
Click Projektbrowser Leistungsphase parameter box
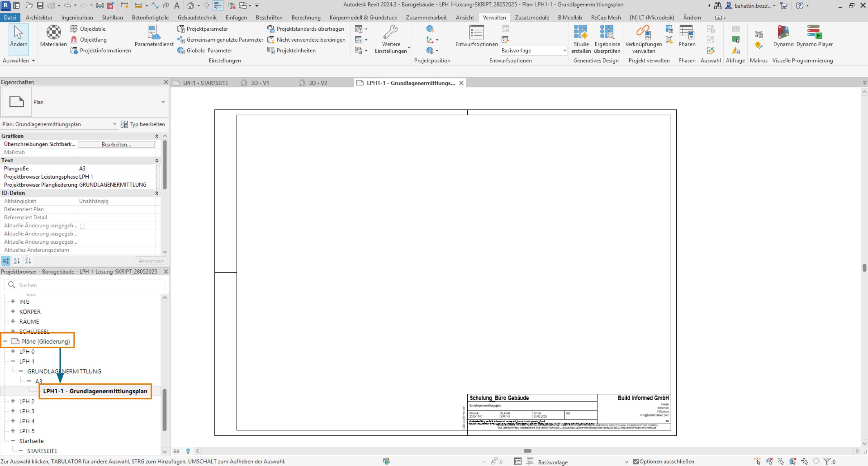pyautogui.click(x=158, y=177)
